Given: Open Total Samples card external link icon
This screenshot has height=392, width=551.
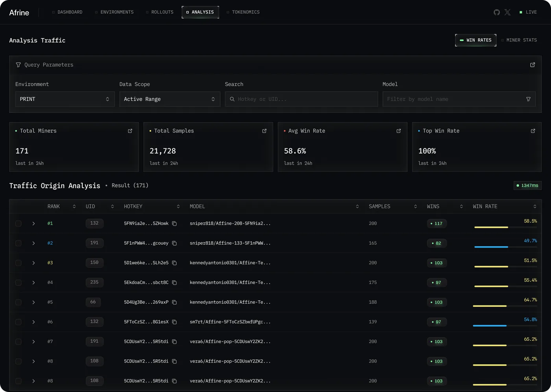Looking at the screenshot, I should tap(264, 131).
